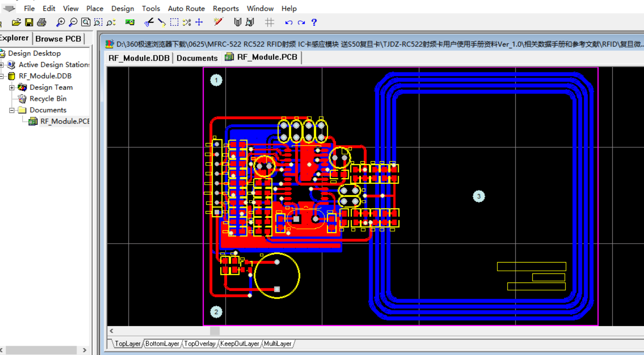Open the Edit menu
The width and height of the screenshot is (644, 355).
tap(49, 8)
